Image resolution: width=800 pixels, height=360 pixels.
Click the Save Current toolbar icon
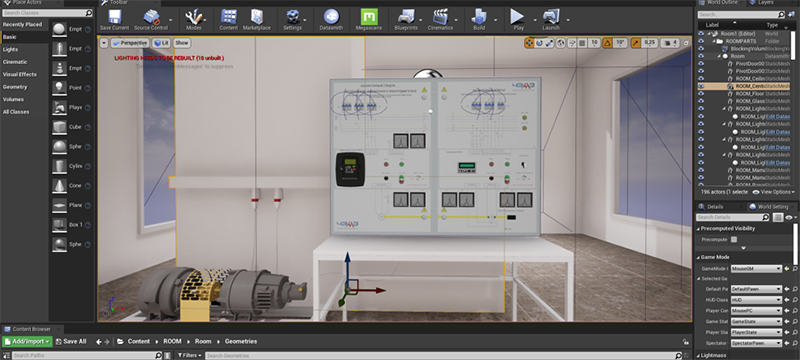(114, 17)
